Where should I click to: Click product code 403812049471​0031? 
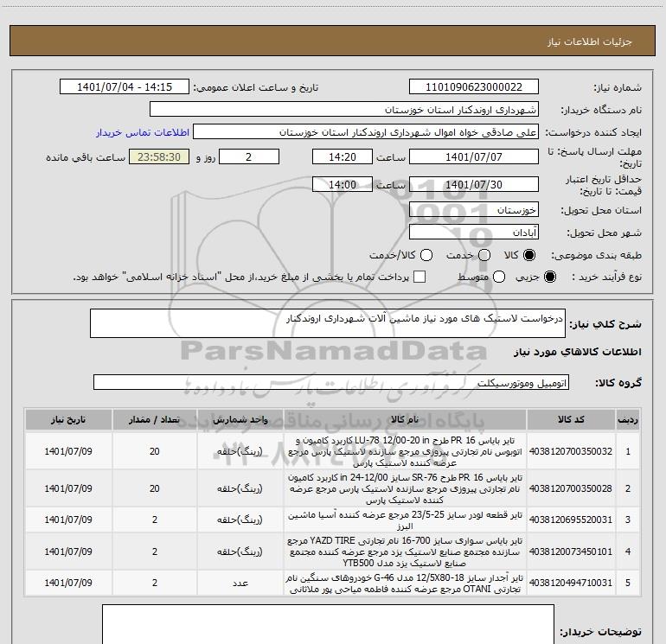coord(571,583)
